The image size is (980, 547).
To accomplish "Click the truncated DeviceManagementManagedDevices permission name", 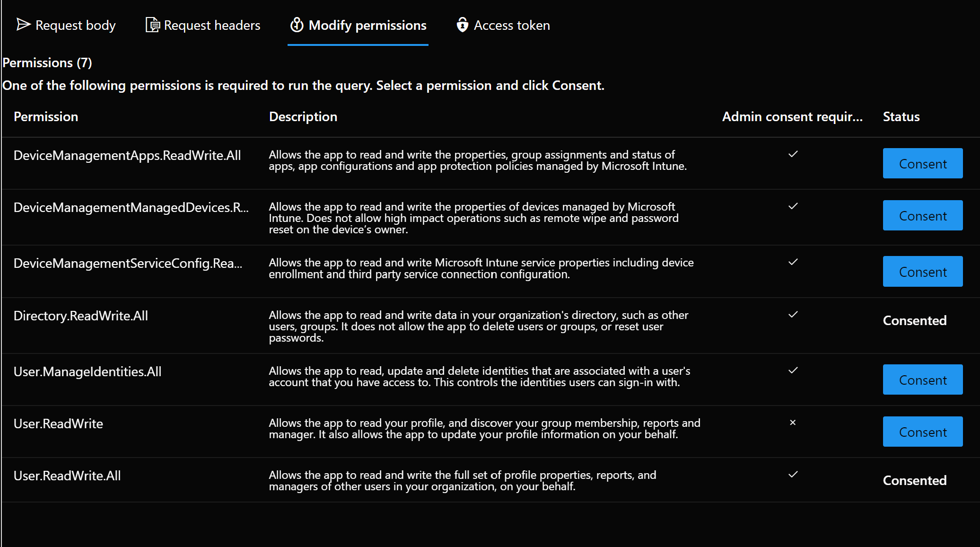I will coord(131,207).
